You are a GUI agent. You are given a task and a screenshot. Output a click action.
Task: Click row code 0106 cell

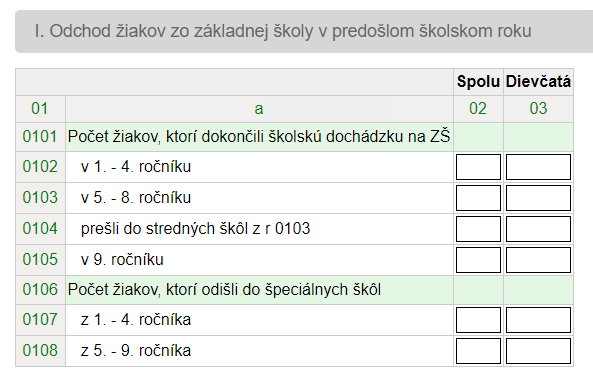tap(40, 290)
